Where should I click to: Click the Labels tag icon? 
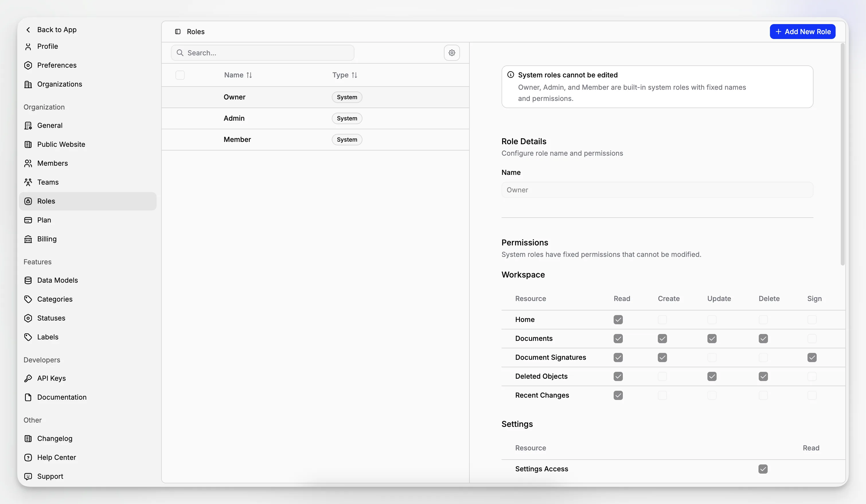pos(28,337)
